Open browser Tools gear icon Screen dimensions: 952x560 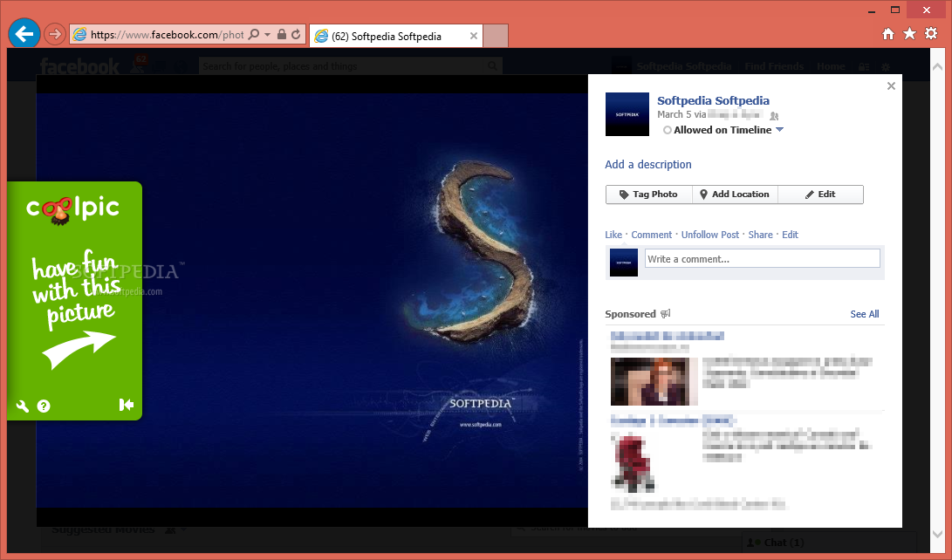(x=931, y=33)
